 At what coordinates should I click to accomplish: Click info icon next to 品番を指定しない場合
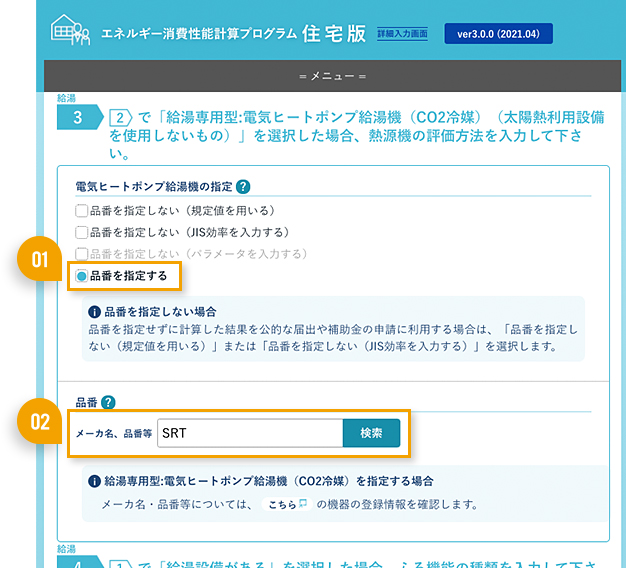click(95, 312)
